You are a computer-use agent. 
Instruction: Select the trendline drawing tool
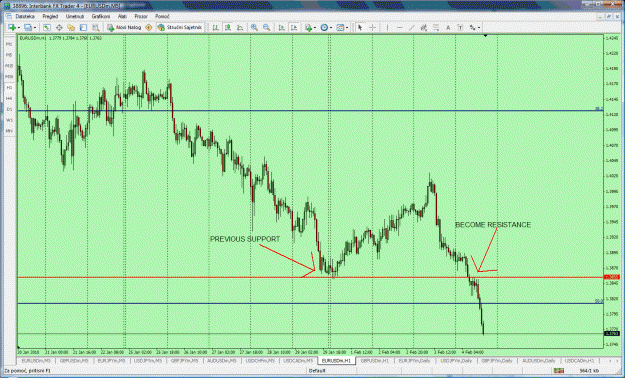pos(412,28)
